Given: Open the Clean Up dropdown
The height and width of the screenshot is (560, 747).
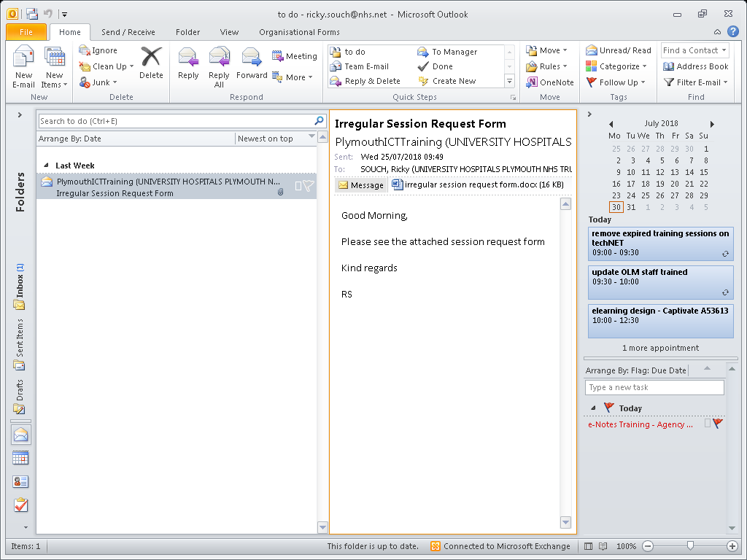Looking at the screenshot, I should 107,66.
